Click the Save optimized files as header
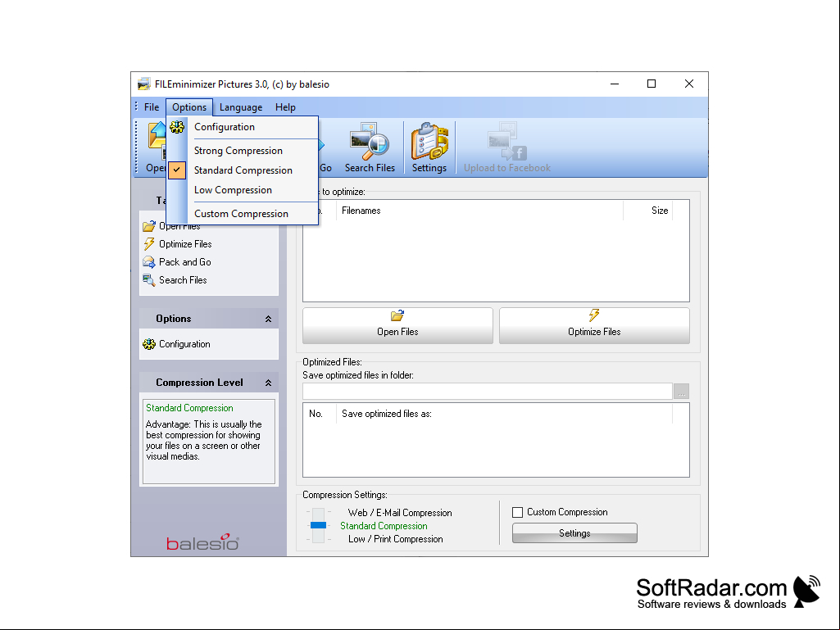This screenshot has width=840, height=630. click(504, 414)
